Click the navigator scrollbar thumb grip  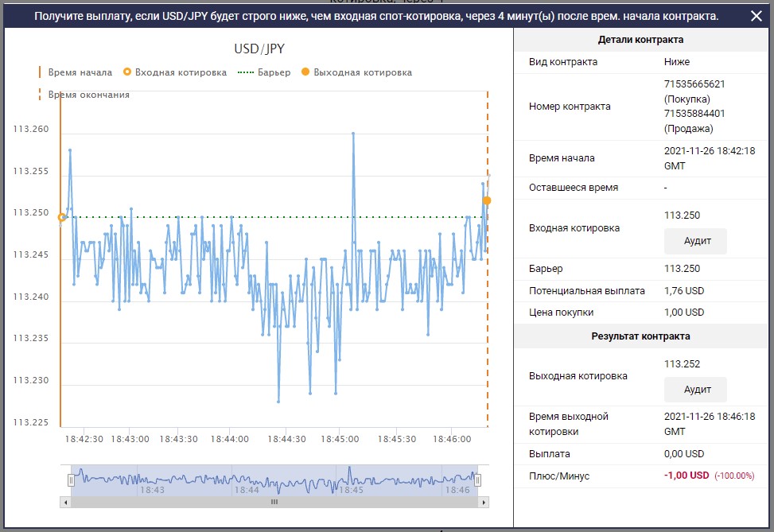tap(274, 502)
